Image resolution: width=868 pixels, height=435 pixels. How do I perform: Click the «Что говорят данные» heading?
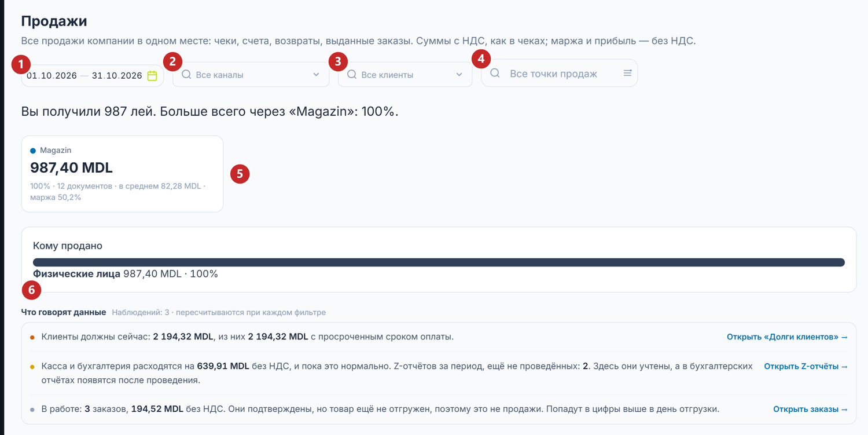[x=64, y=312]
